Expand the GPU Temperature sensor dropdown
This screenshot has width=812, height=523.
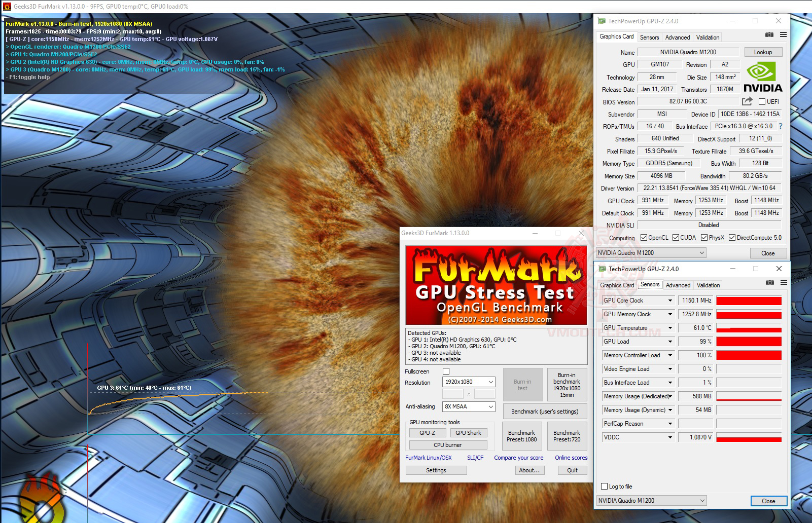click(670, 328)
